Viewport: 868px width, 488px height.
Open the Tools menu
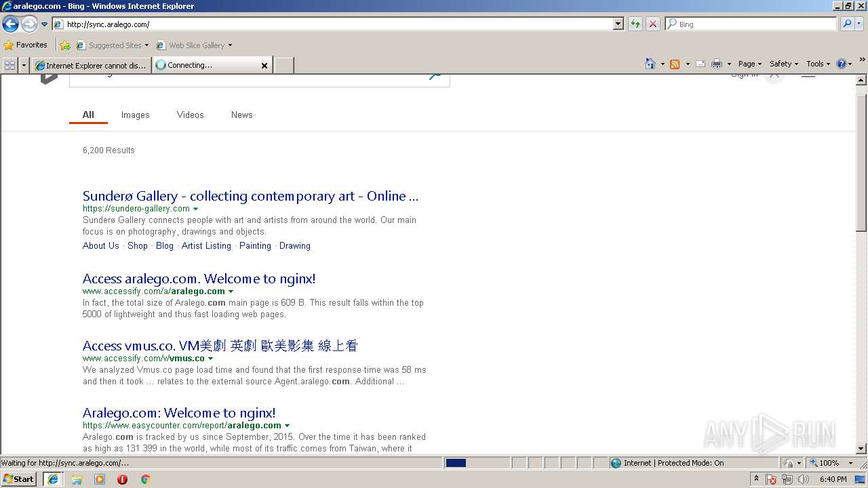pyautogui.click(x=818, y=64)
